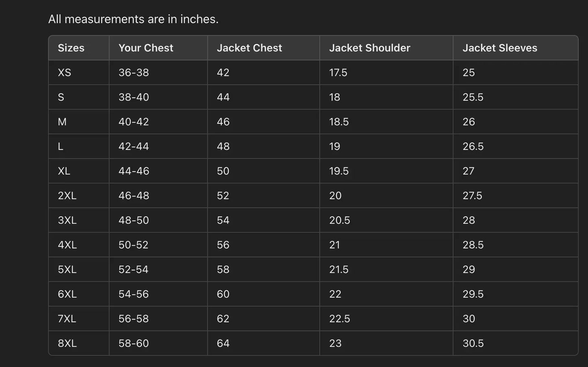This screenshot has width=588, height=367.
Task: Click the 22.5 shoulder measurement cell
Action: (x=339, y=319)
